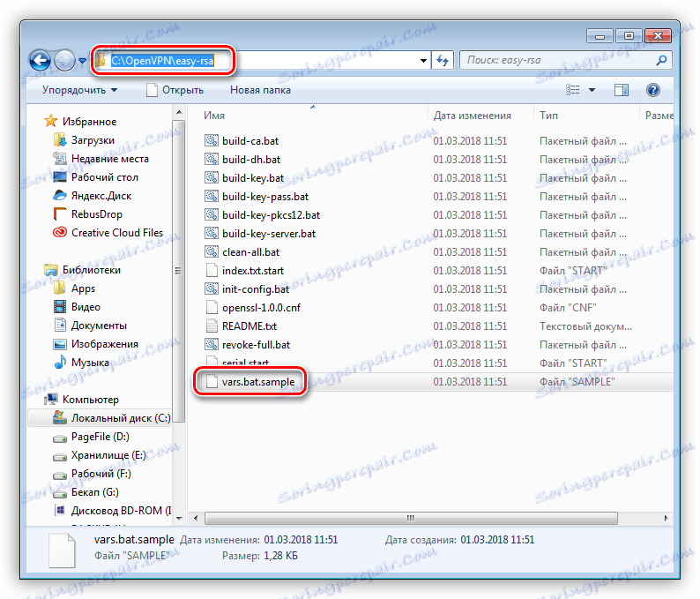Open Яндекс.Диск in sidebar
Image resolution: width=700 pixels, height=599 pixels.
[93, 196]
